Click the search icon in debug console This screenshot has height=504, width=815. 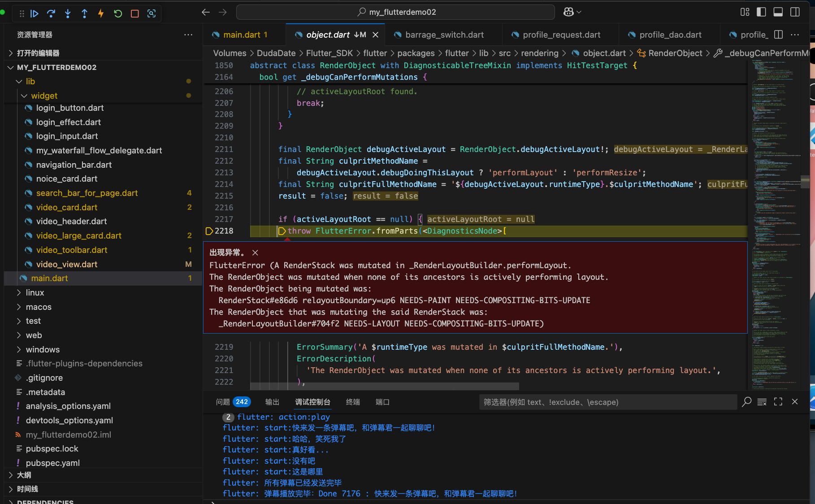pos(746,402)
